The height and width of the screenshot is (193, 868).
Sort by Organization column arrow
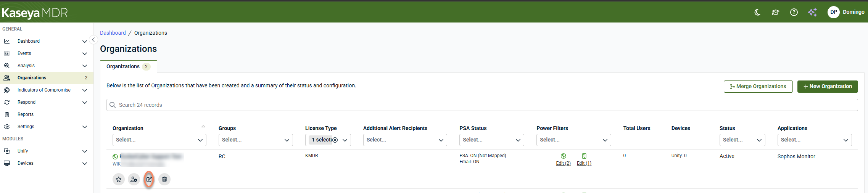point(203,127)
